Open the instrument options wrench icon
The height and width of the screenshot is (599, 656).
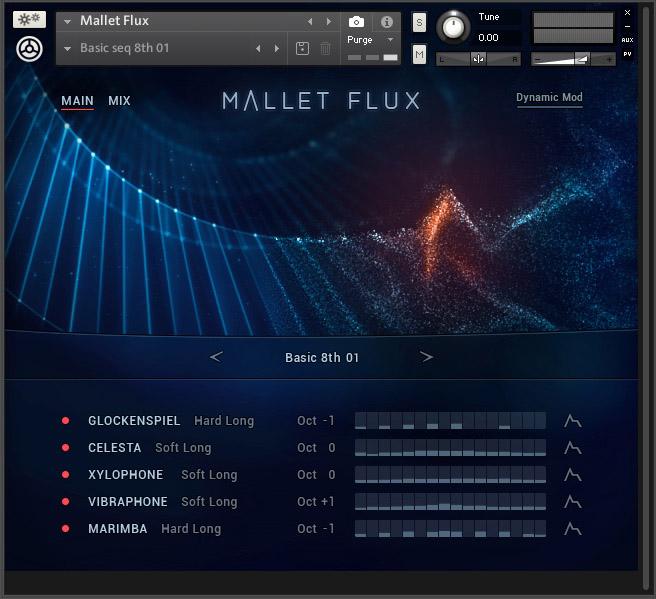point(29,19)
